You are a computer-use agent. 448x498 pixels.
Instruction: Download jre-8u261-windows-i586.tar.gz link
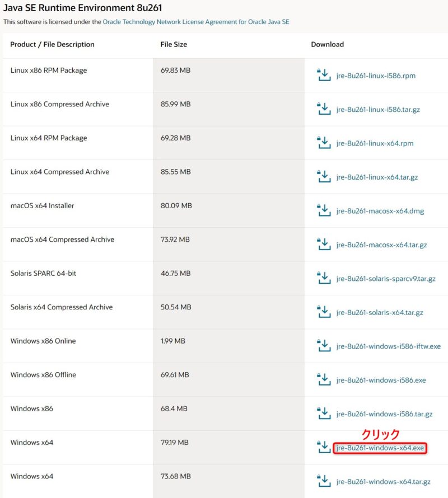pos(384,414)
